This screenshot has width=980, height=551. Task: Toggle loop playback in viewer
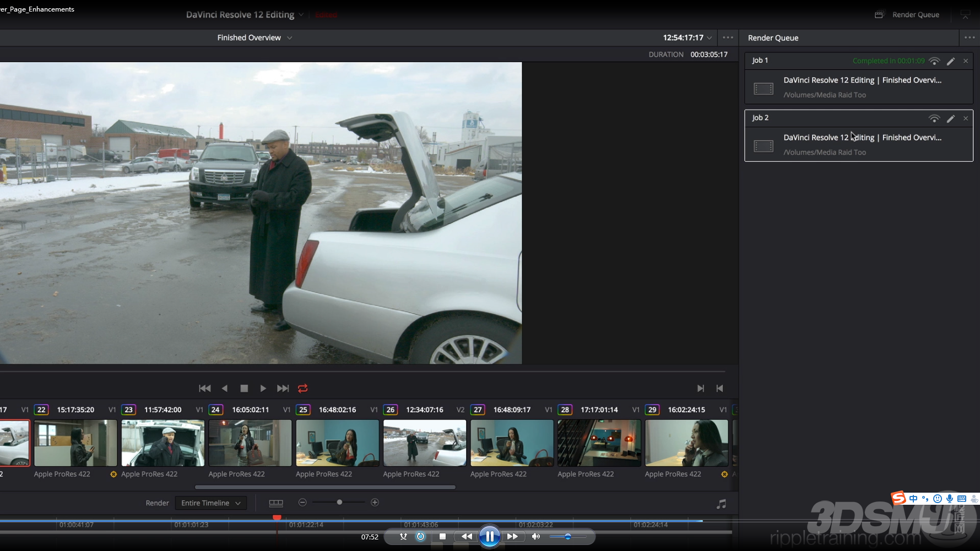(x=303, y=388)
